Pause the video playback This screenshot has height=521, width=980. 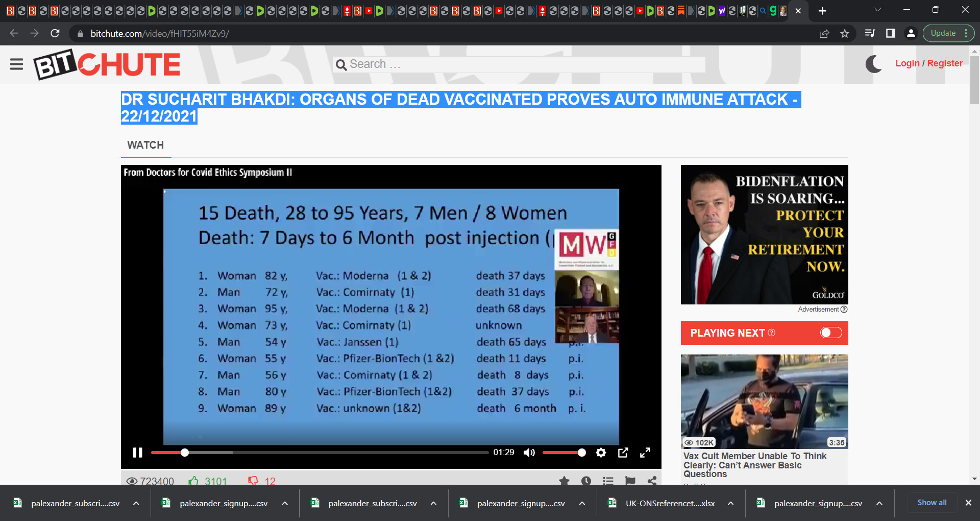coord(137,453)
